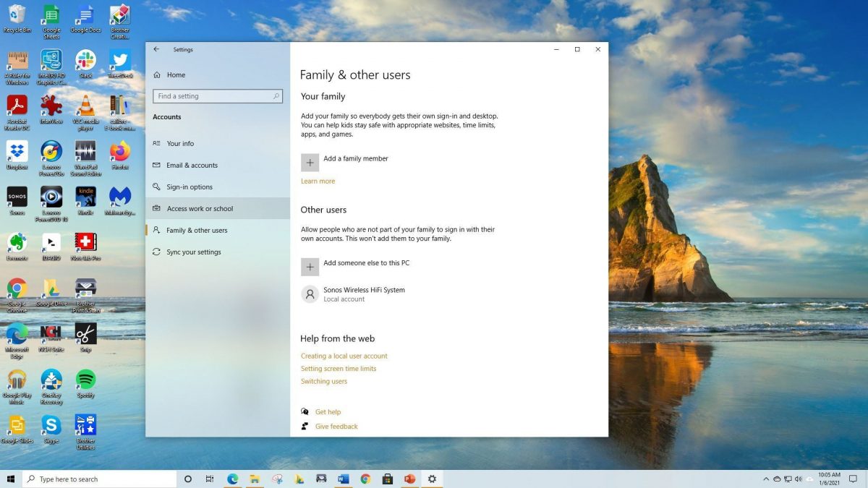Open Creating a local user account link
The height and width of the screenshot is (488, 868).
tap(344, 356)
